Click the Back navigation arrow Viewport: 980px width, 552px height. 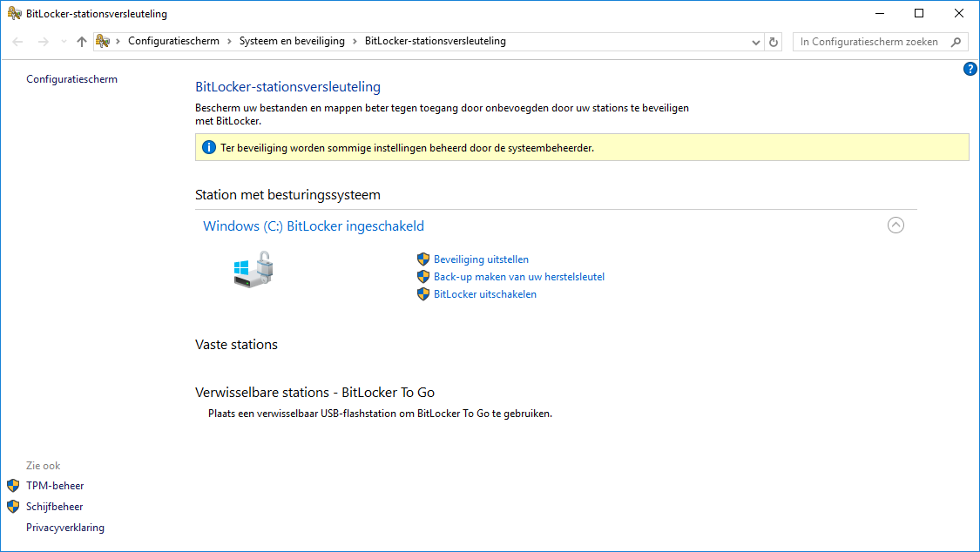point(17,42)
